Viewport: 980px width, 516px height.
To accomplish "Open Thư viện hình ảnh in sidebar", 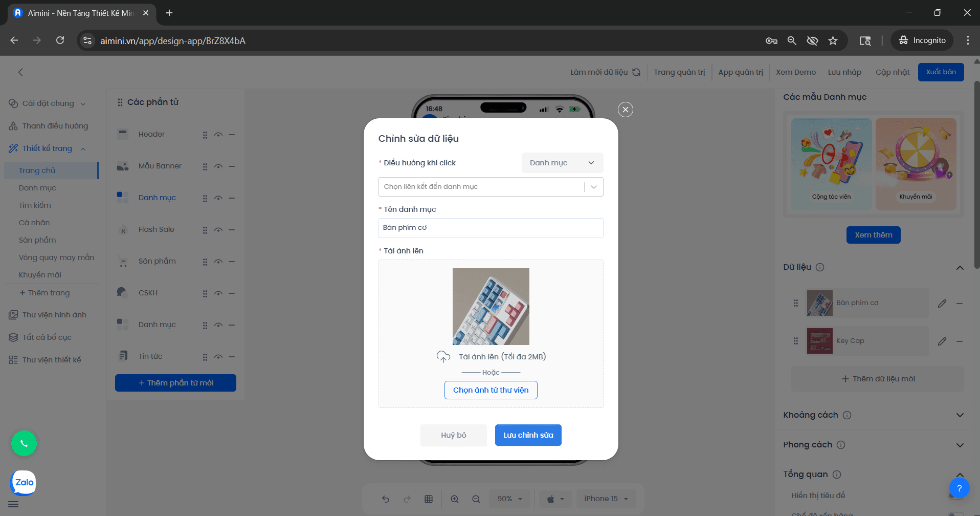I will click(x=54, y=315).
